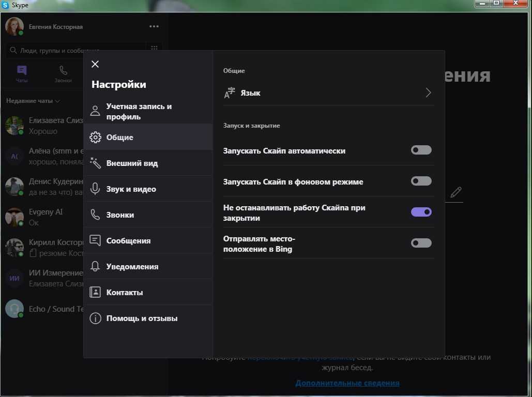Open the Calls phone icon tab

pos(63,74)
